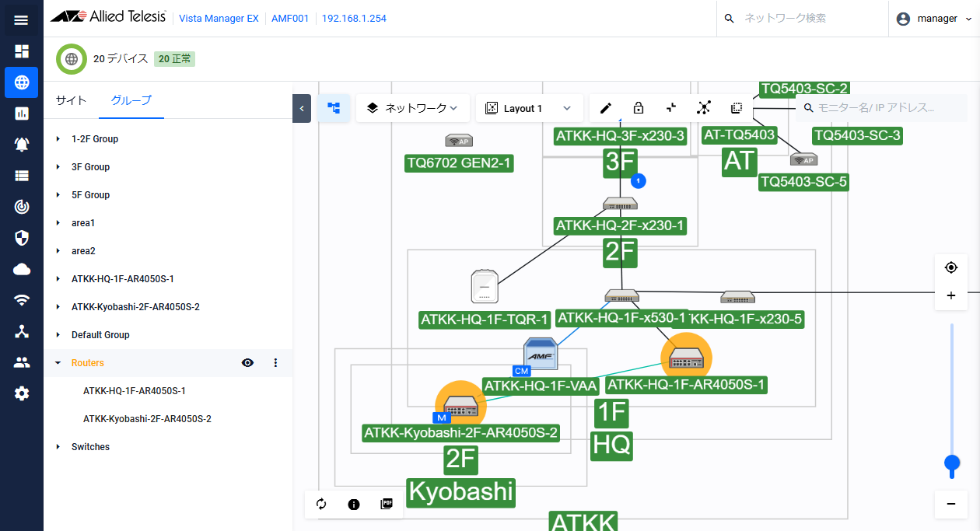Zoom in with the plus button

pyautogui.click(x=951, y=295)
